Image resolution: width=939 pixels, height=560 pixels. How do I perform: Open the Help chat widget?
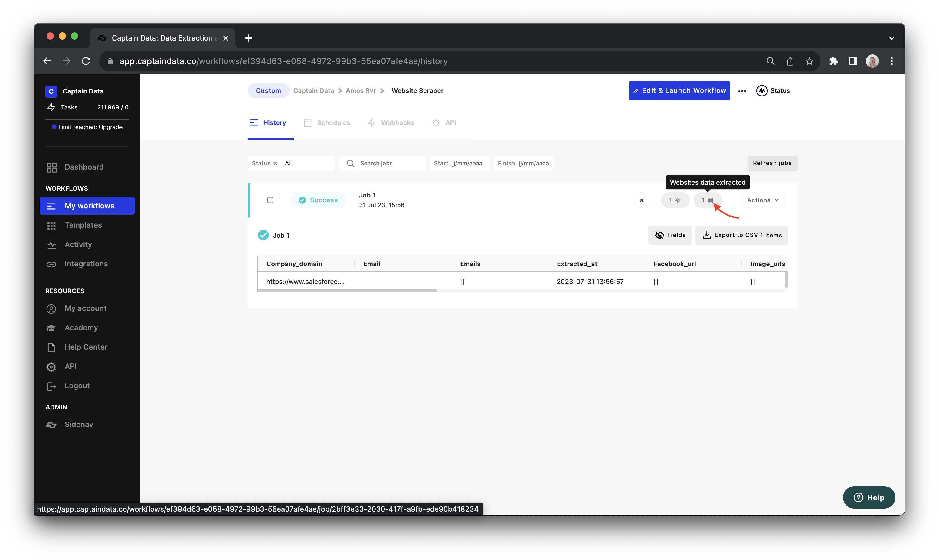[869, 498]
